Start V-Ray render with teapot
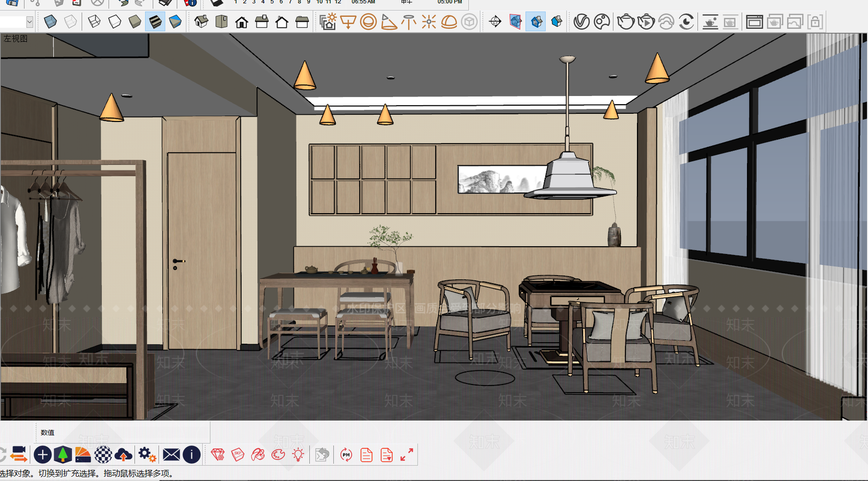 pos(626,22)
